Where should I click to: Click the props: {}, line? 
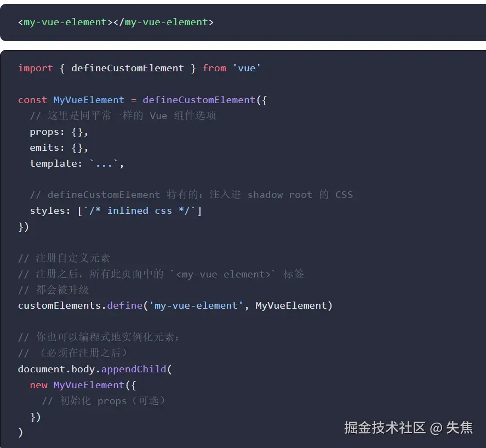pos(59,132)
